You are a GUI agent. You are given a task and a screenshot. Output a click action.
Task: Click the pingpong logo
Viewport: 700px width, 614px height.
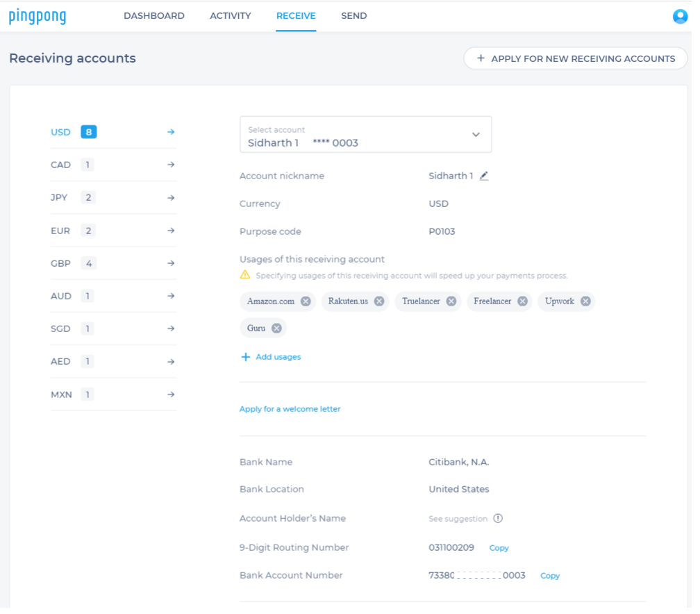pyautogui.click(x=37, y=17)
